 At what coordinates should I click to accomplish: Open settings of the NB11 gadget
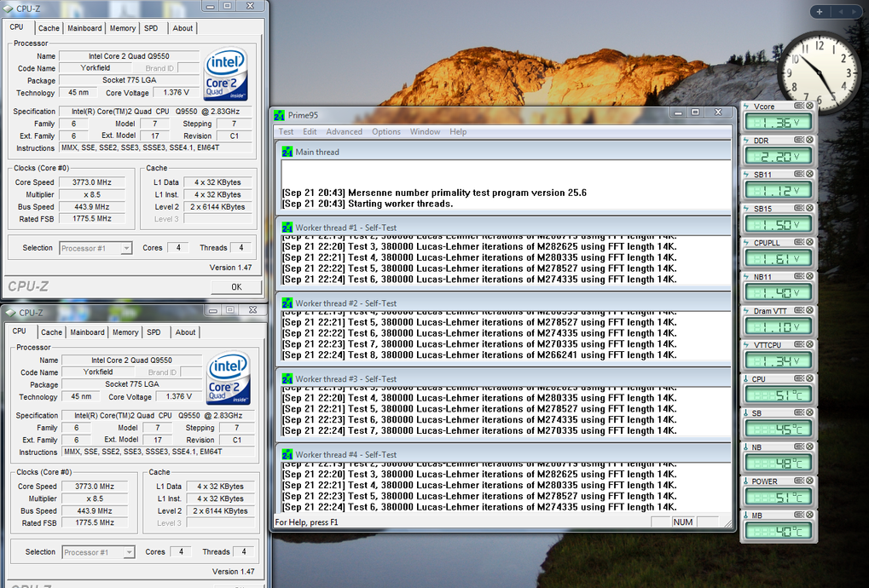tap(799, 276)
